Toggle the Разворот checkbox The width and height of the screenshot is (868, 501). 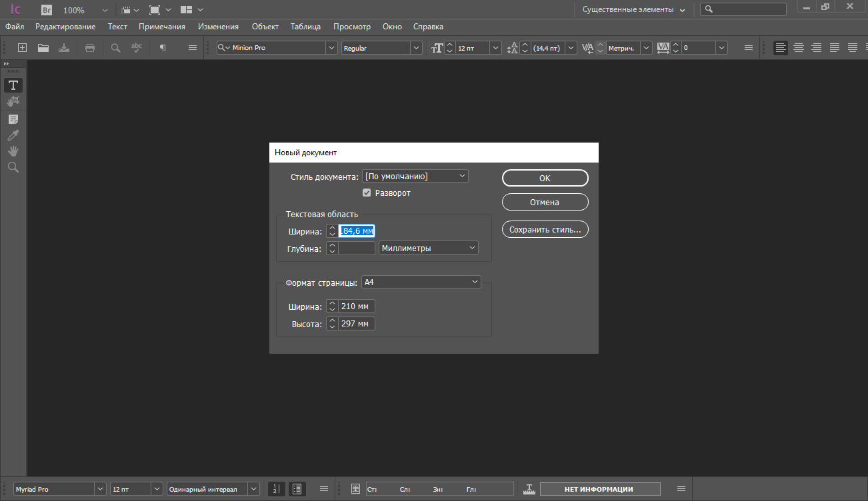(x=367, y=193)
